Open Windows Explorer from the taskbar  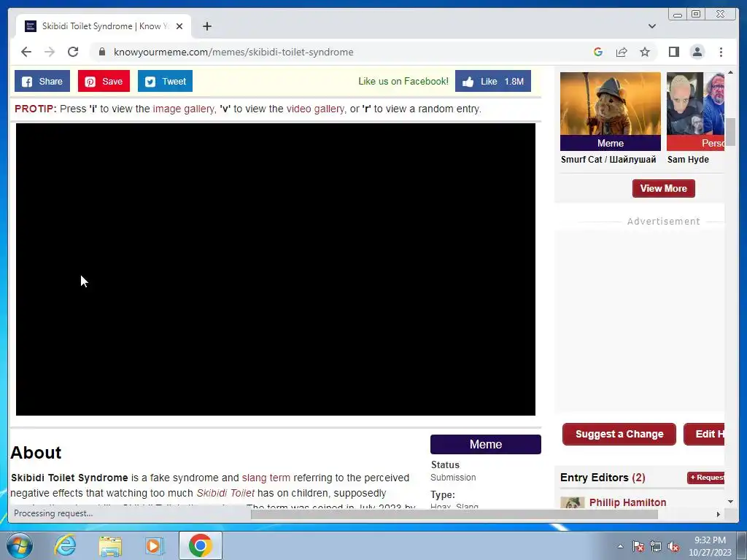tap(110, 545)
